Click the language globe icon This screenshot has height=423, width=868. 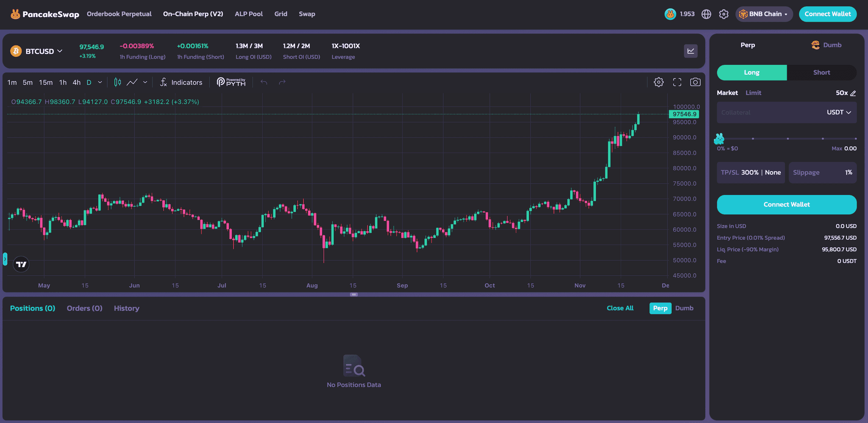pos(706,14)
